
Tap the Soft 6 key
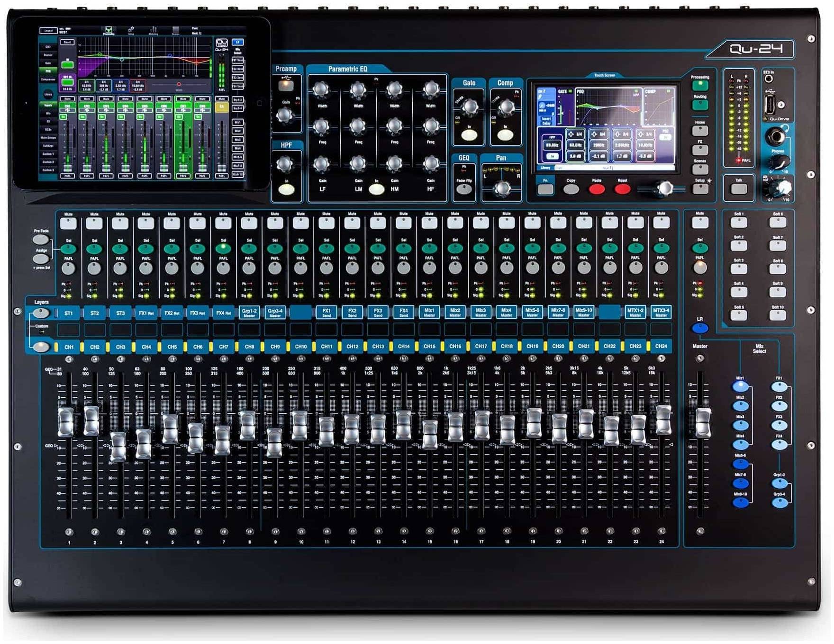tap(778, 223)
